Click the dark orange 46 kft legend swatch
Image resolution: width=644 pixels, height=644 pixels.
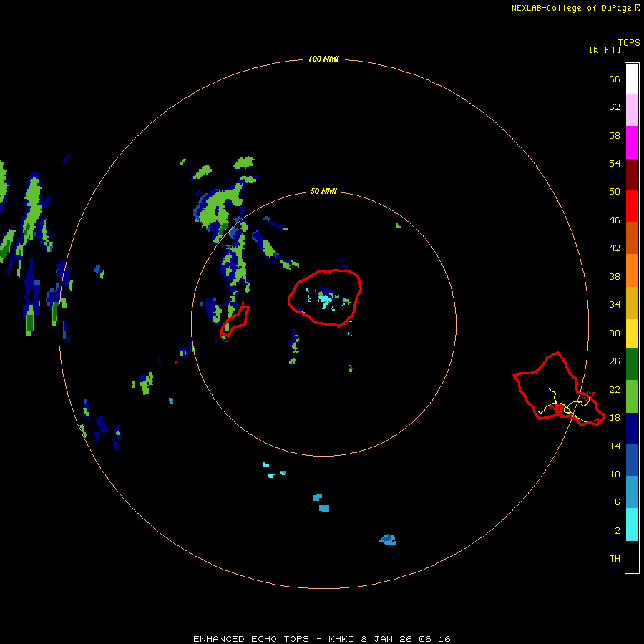pyautogui.click(x=632, y=238)
